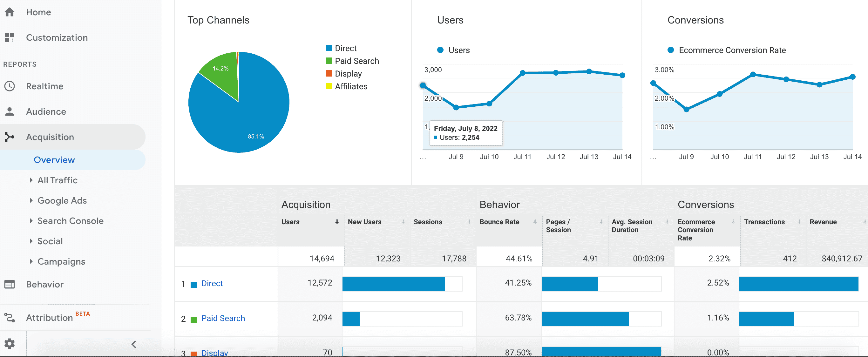Select the Overview menu item

coord(54,160)
